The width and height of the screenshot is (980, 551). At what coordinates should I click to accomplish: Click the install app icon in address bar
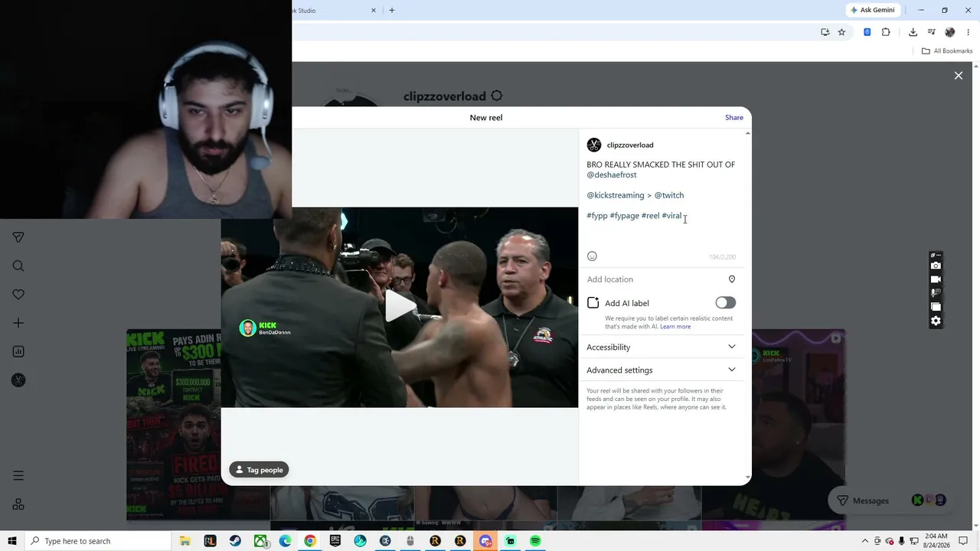(825, 32)
